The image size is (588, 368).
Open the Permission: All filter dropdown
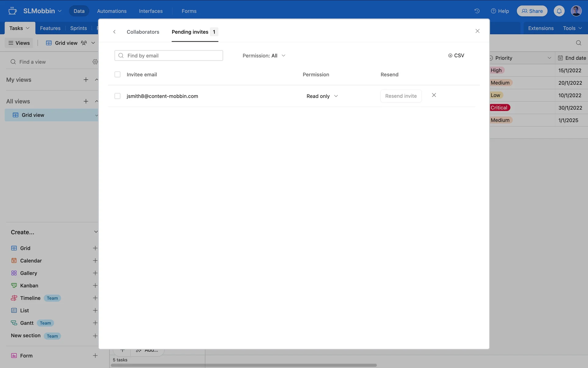(x=264, y=56)
